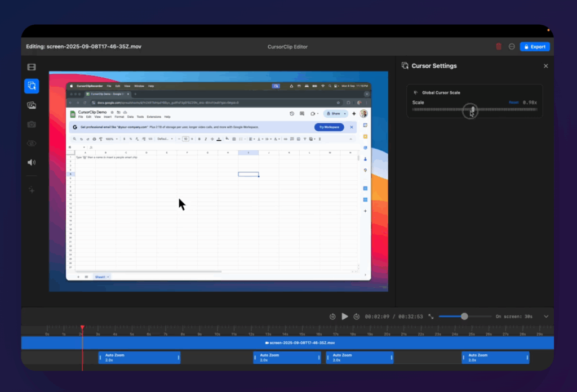Image resolution: width=577 pixels, height=392 pixels.
Task: Collapse the playback controls chevron at far right
Action: point(545,316)
